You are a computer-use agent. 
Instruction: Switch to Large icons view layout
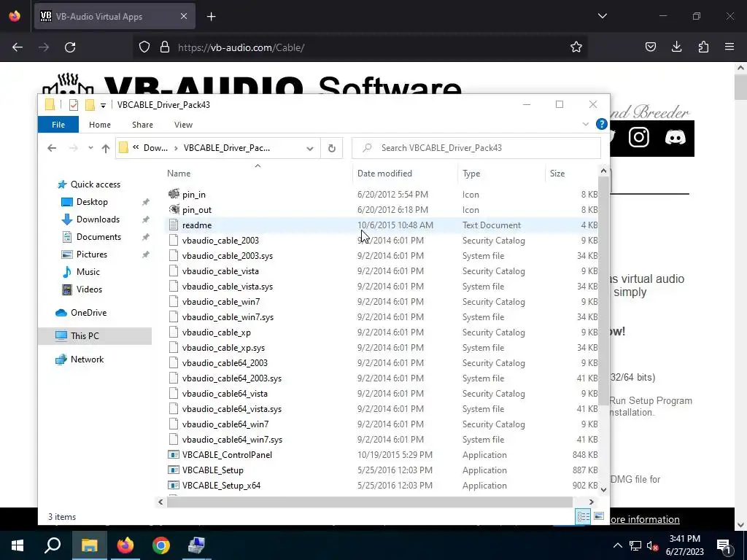[x=599, y=516]
